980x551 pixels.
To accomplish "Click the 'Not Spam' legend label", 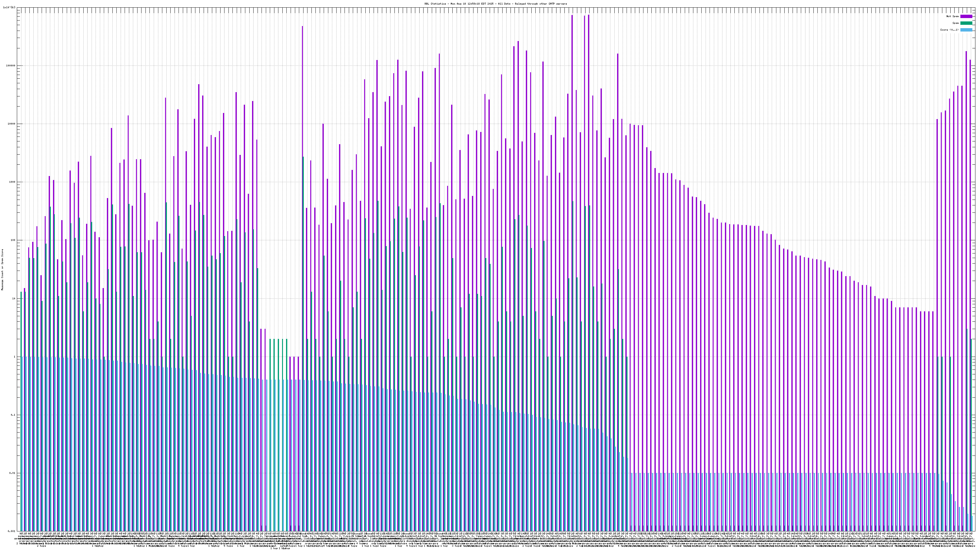I will coord(953,16).
